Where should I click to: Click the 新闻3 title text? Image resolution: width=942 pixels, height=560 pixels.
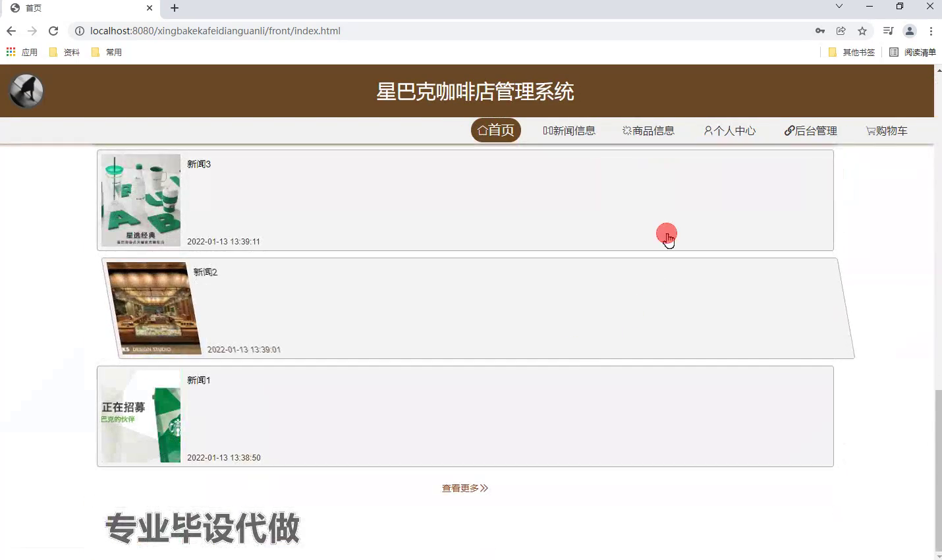(x=199, y=164)
